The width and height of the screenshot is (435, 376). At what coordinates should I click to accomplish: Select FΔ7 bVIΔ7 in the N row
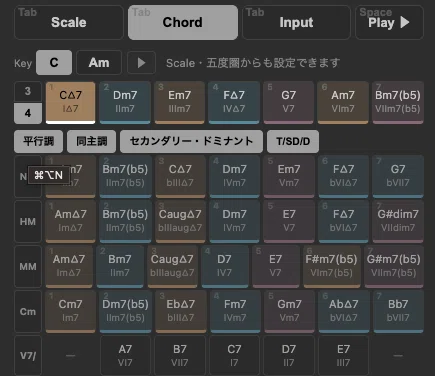pos(343,176)
